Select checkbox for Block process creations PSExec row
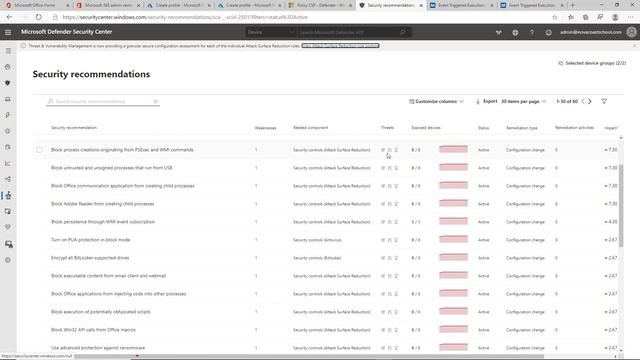 39,150
